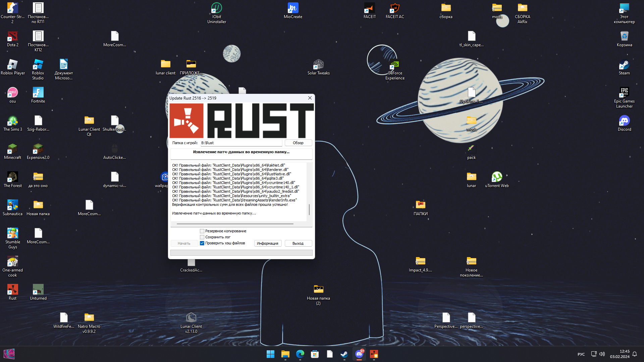Switch the РУС input language indicator
Viewport: 644px width, 362px height.
click(581, 354)
